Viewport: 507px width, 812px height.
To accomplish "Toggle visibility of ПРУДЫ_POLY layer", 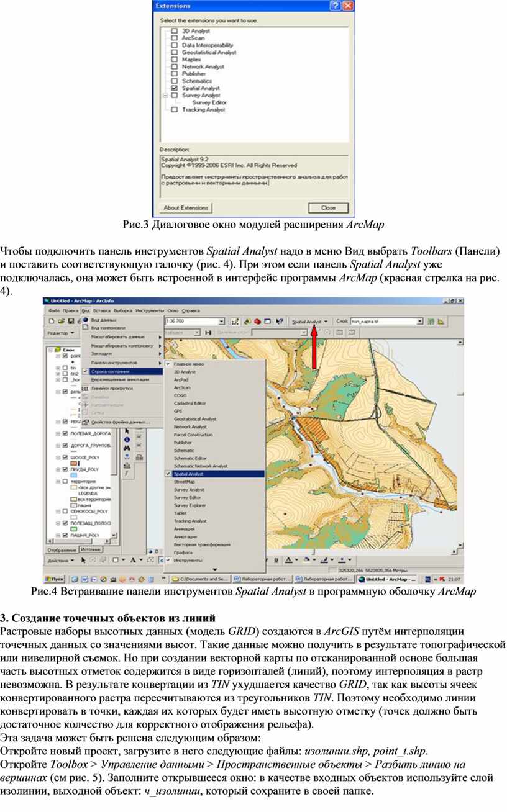I will [65, 469].
